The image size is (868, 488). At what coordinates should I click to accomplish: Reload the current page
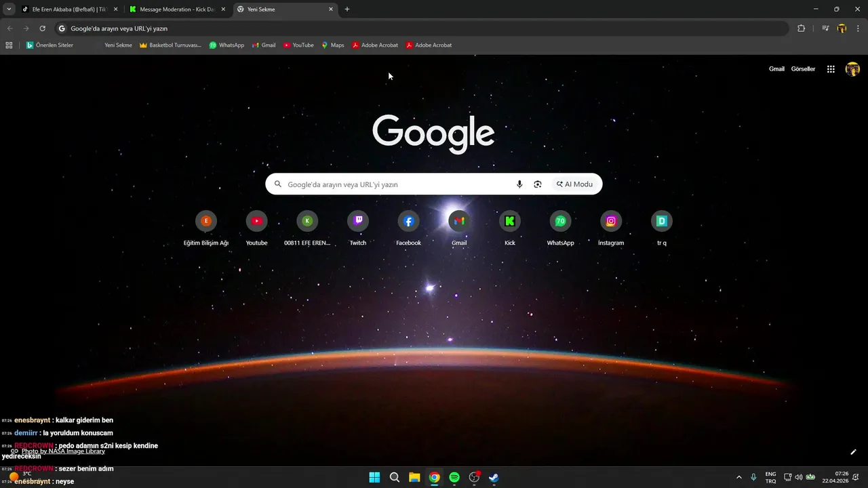[x=42, y=28]
